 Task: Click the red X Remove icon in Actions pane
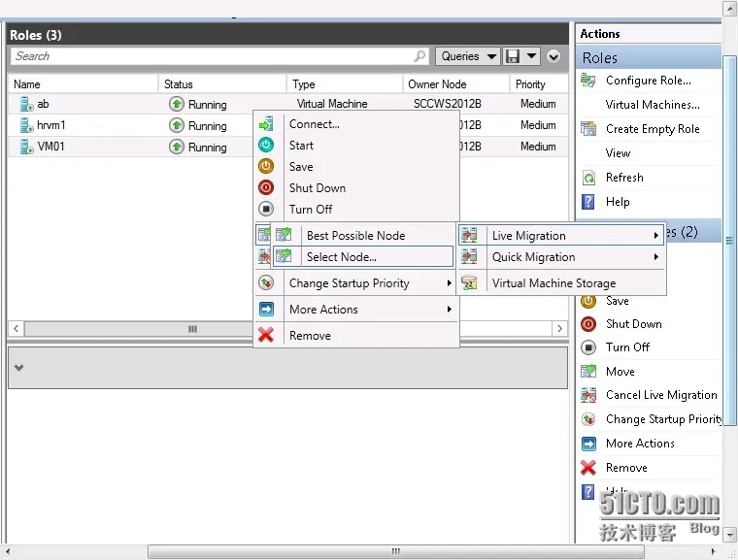588,467
